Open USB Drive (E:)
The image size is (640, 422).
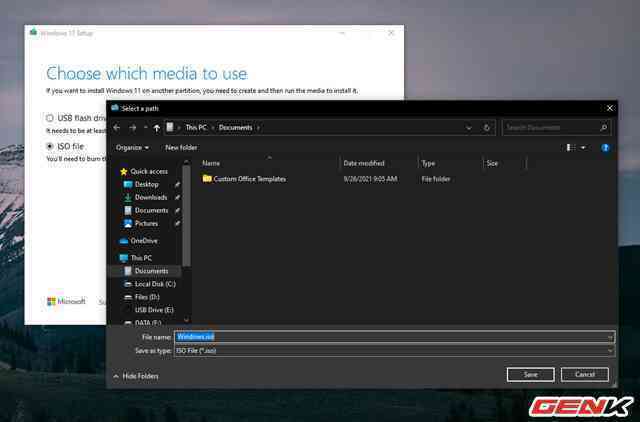[x=154, y=310]
